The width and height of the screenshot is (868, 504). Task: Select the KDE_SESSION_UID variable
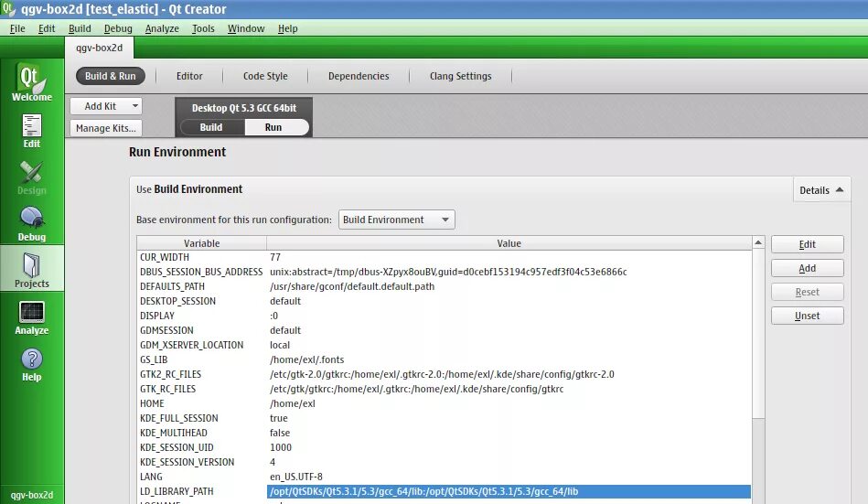[x=177, y=447]
